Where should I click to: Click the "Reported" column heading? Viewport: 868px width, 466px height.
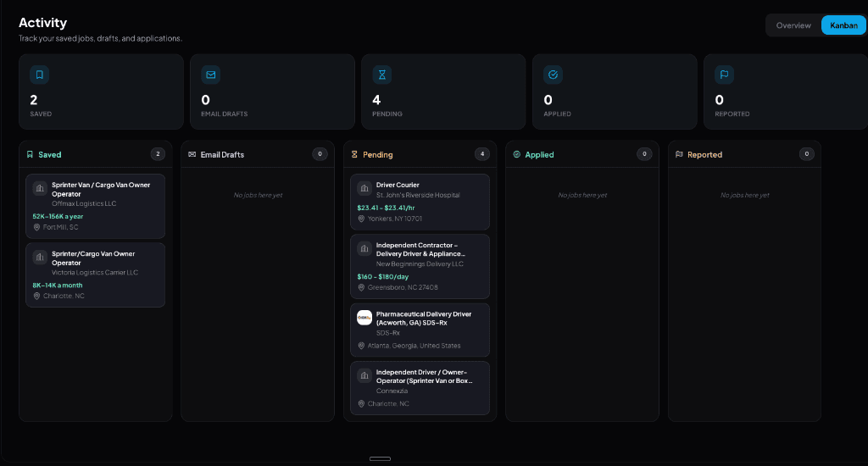[x=704, y=155]
